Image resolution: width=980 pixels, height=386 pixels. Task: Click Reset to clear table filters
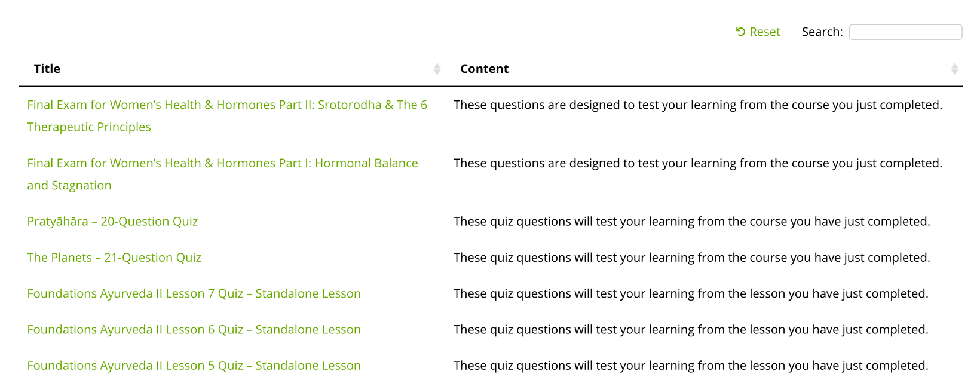click(758, 32)
